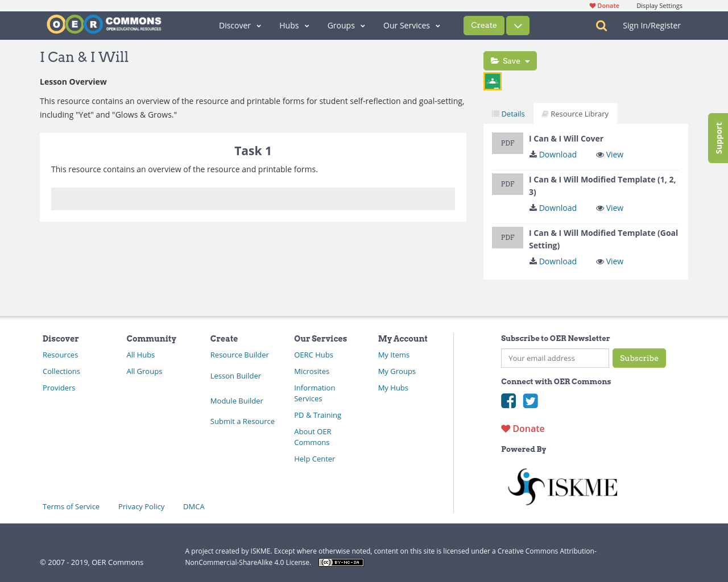Click the newsletter email address field
The height and width of the screenshot is (582, 728).
click(555, 358)
